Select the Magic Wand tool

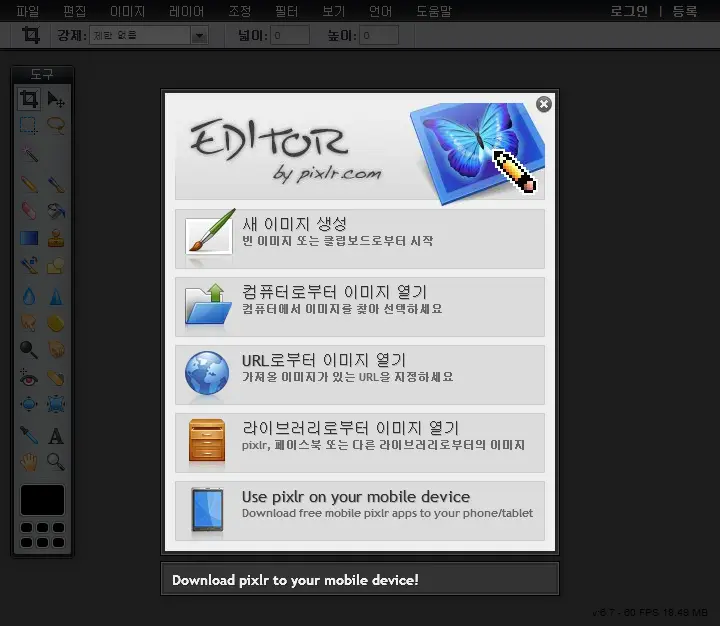(29, 154)
